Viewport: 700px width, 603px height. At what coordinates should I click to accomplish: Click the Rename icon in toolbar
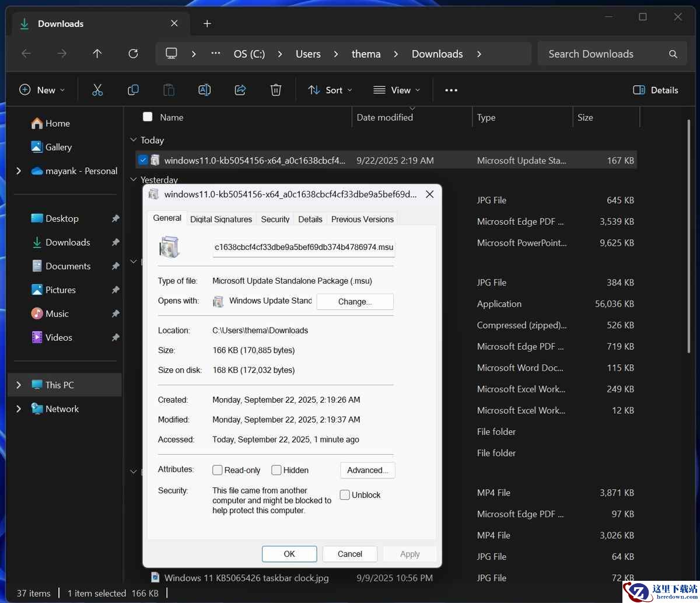[204, 90]
